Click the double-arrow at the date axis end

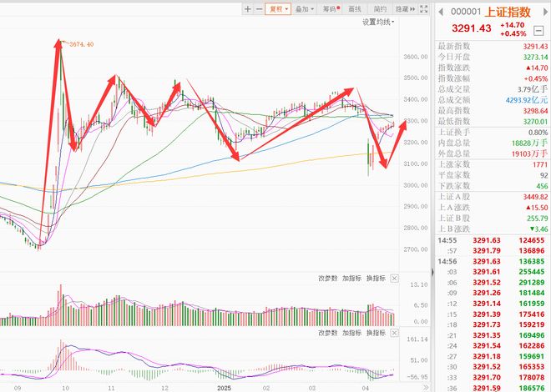426,388
